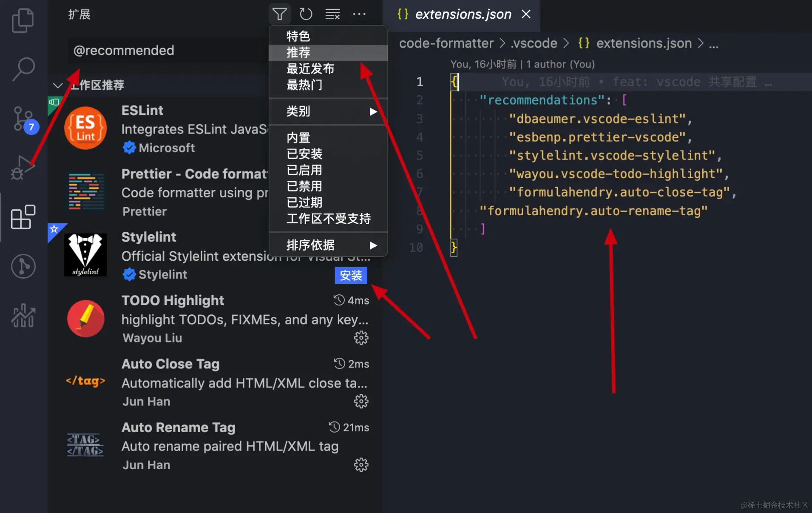Click the filter extensions funnel icon
The width and height of the screenshot is (812, 513).
[x=279, y=14]
